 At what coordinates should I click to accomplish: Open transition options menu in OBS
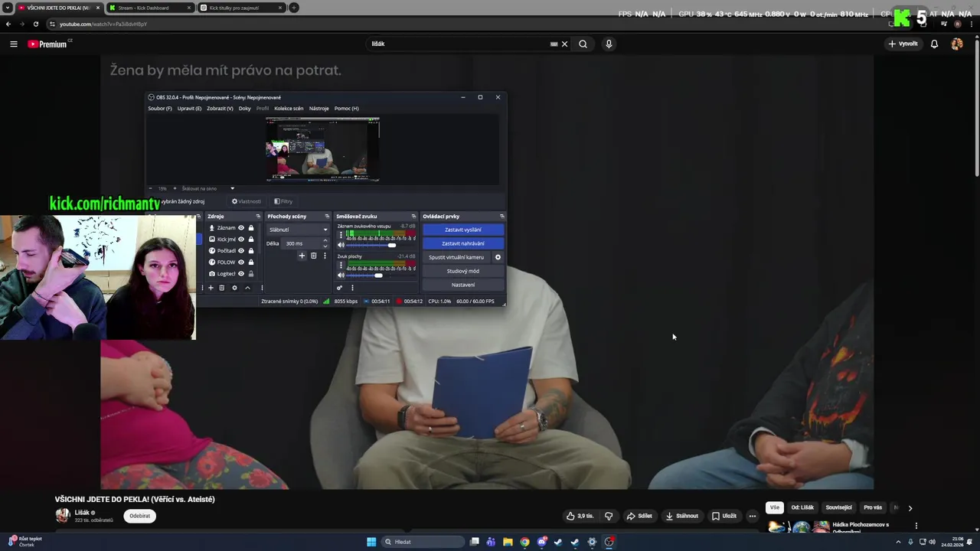pyautogui.click(x=325, y=256)
